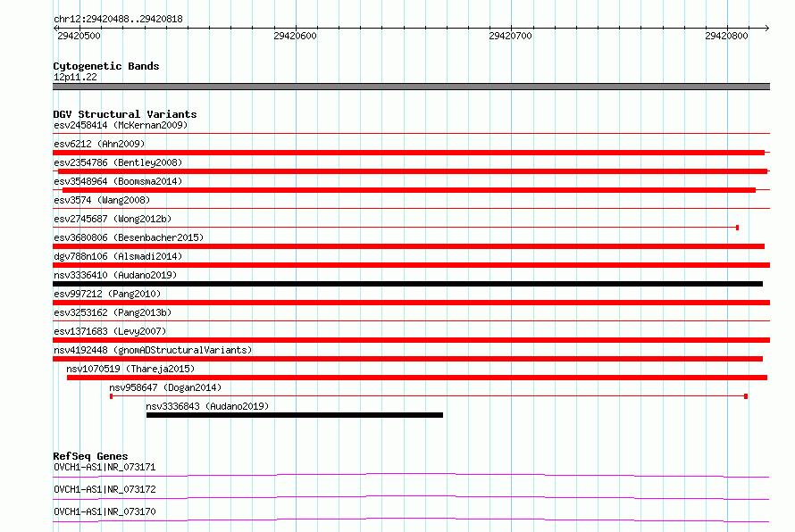Open variant esv997212 (Pang2010)
The height and width of the screenshot is (532, 795).
107,294
